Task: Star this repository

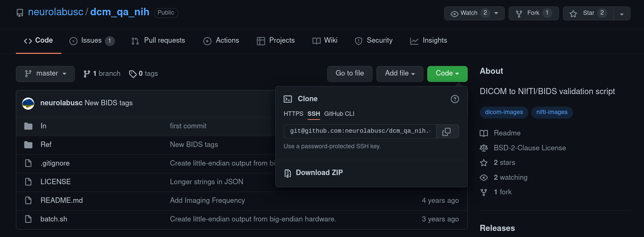Action: [588, 13]
